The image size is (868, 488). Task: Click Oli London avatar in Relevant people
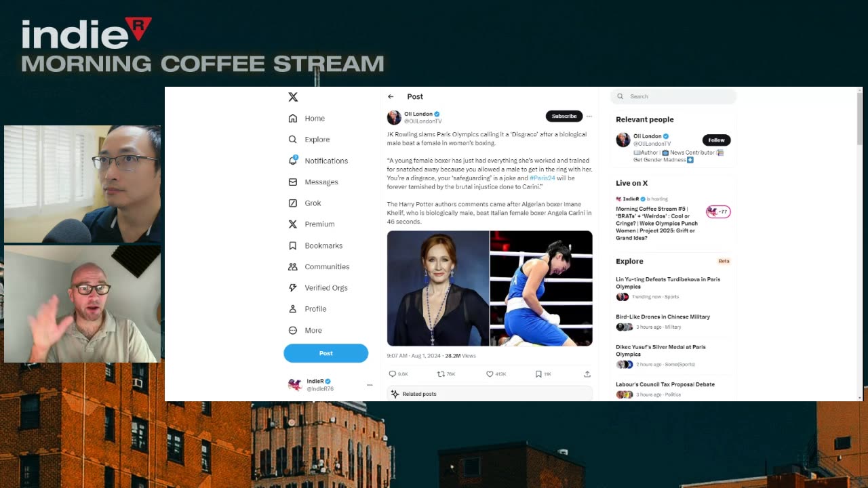[623, 140]
